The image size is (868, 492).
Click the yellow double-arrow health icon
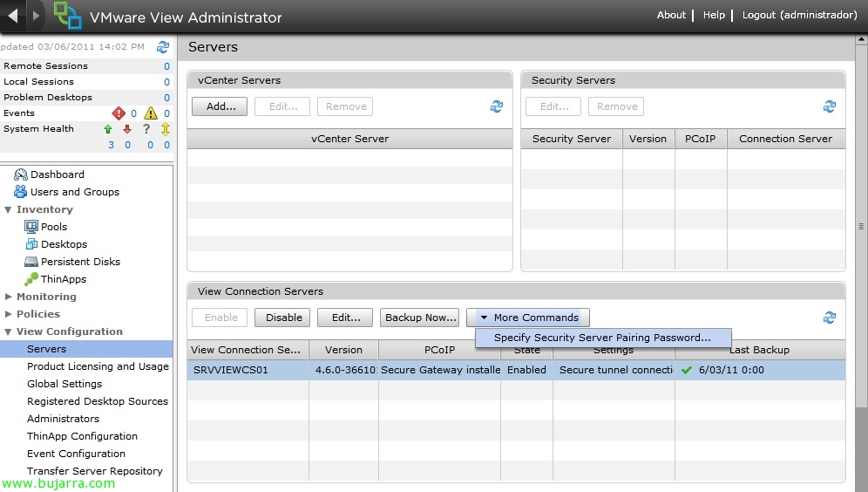coord(166,129)
